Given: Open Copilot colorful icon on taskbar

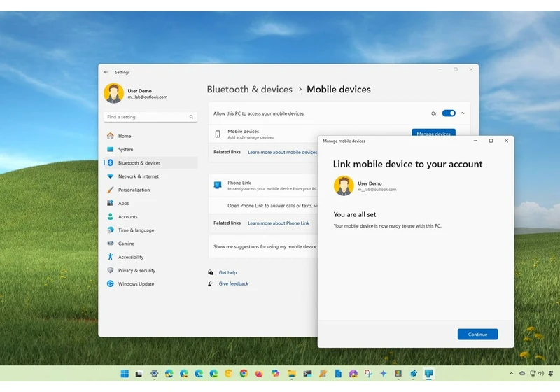Looking at the screenshot, I should [275, 374].
